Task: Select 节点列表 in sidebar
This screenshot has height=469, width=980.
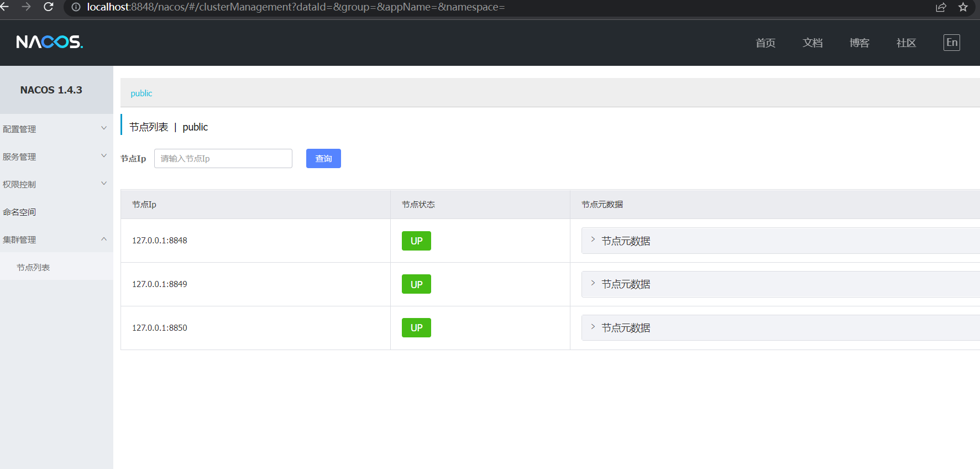Action: coord(56,267)
